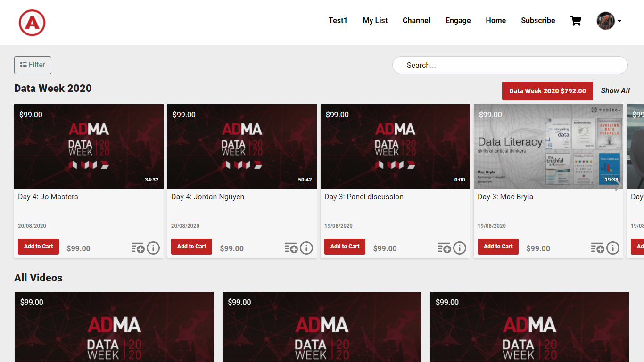Select Engage in the navigation bar
The height and width of the screenshot is (362, 644).
pyautogui.click(x=458, y=21)
